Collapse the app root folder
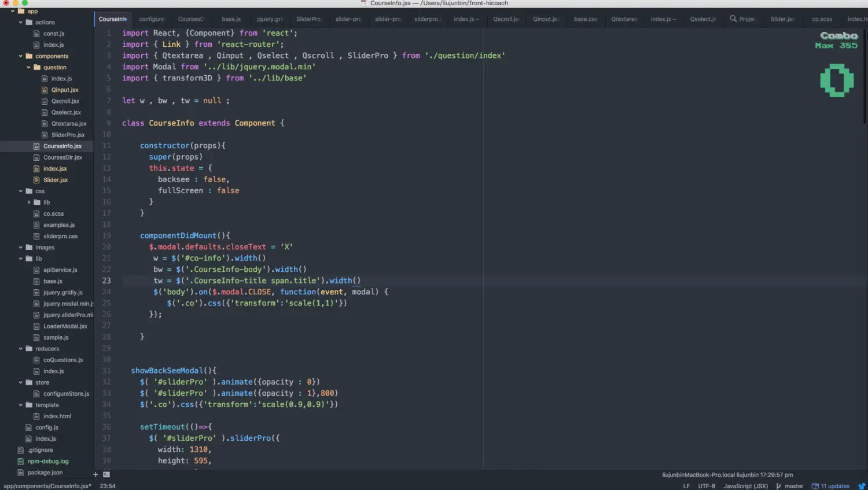Screen dimensions: 868x490 tap(13, 11)
